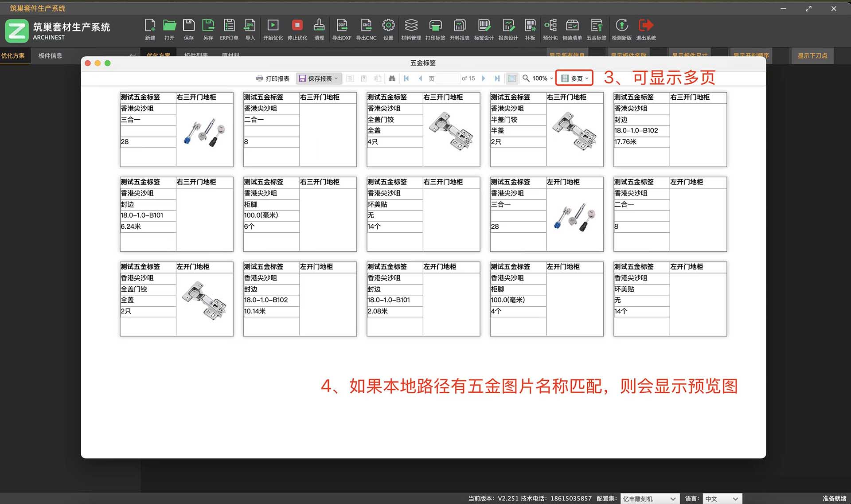Open 报表设计 report design
Viewport: 851px width, 504px height.
click(508, 30)
